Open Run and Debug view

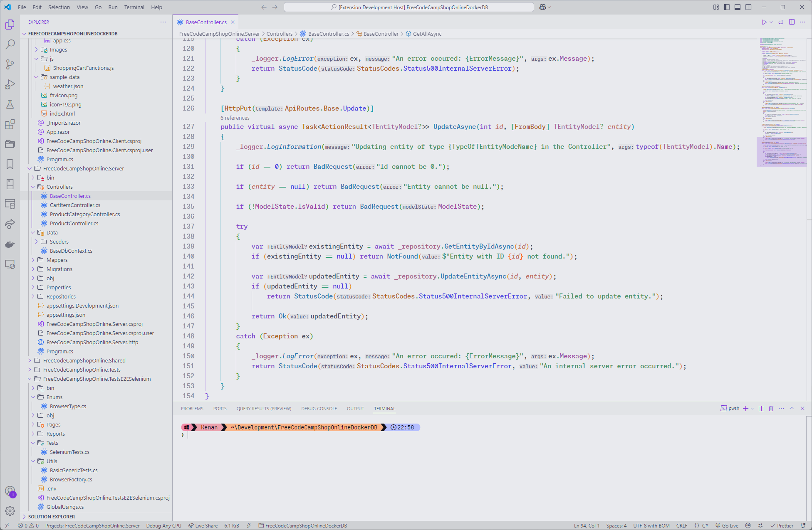point(10,84)
